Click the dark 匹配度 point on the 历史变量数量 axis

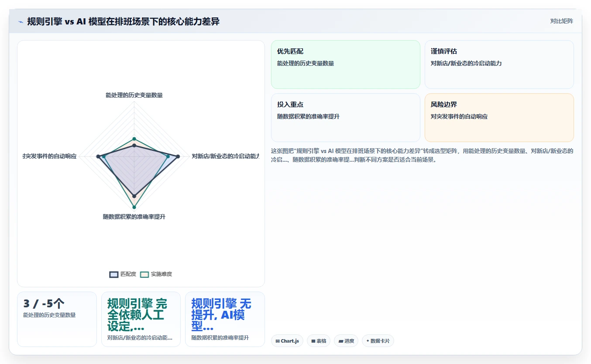point(134,145)
